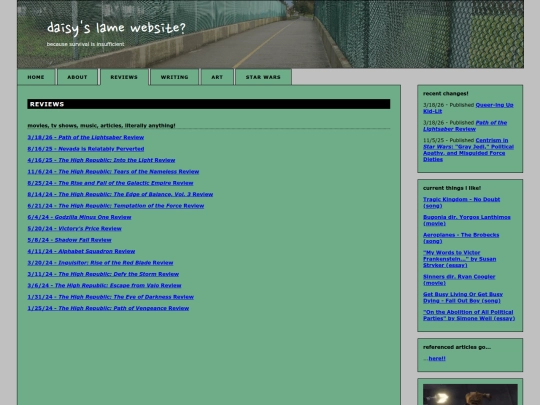Screen dimensions: 540x405
Task: Open Aeroplanes - The Brobecks song link
Action: [x=461, y=238]
